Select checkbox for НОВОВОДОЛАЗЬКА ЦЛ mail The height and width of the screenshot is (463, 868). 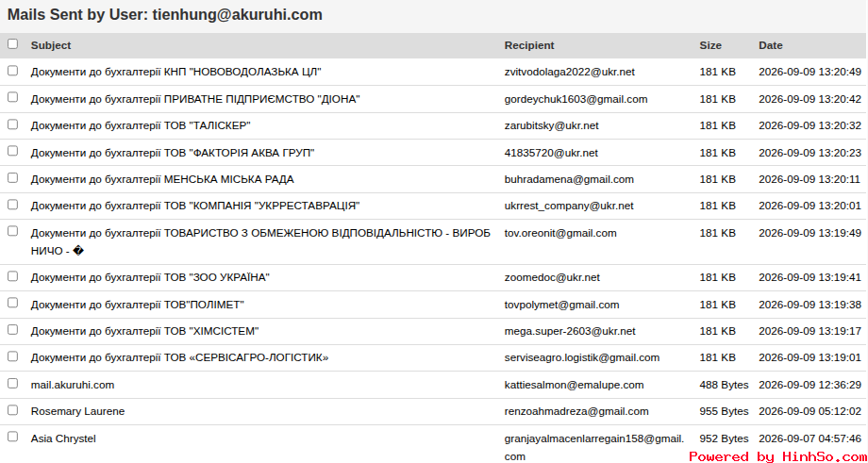[12, 71]
